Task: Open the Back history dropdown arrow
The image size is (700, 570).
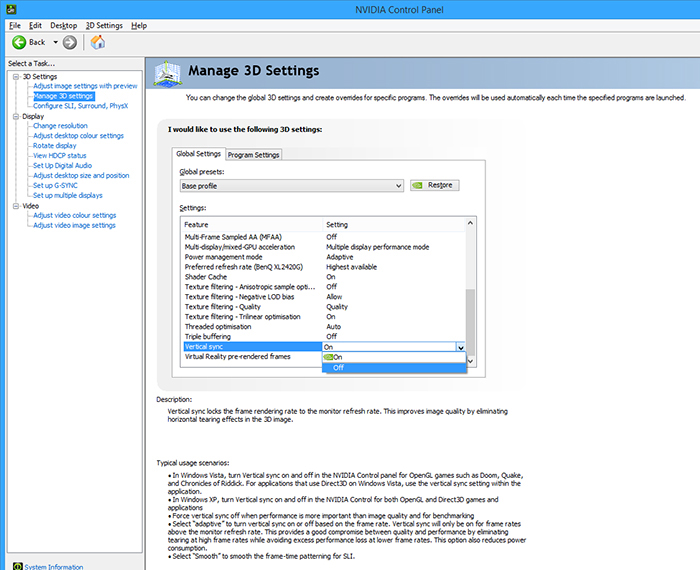Action: tap(55, 42)
